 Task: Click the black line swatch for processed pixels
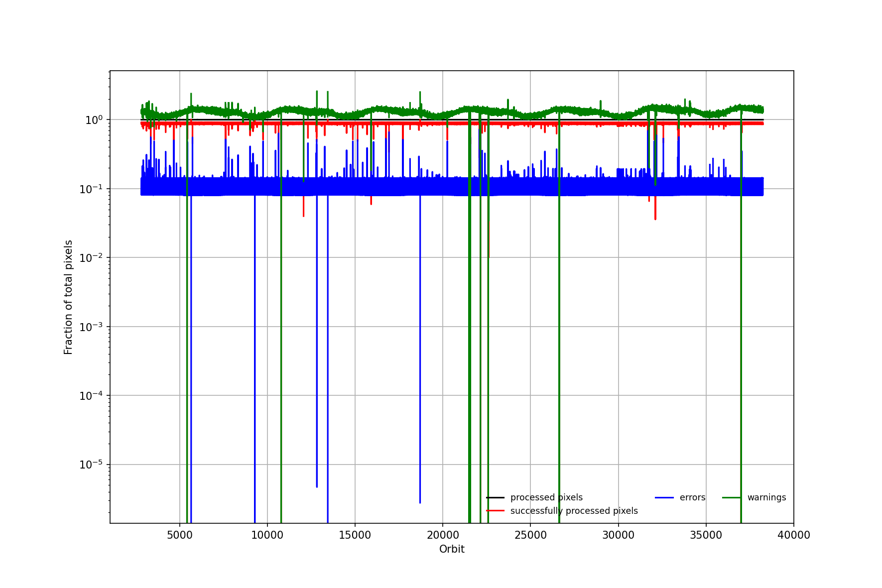click(x=495, y=497)
